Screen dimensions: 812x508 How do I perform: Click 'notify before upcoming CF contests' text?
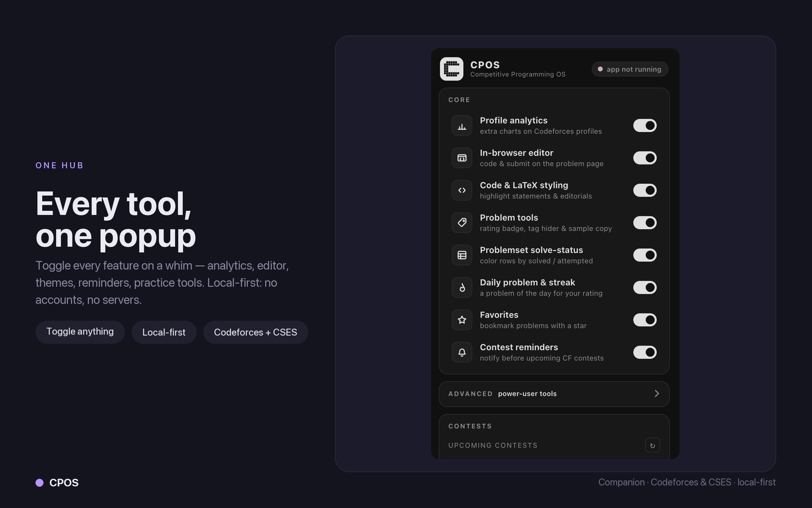tap(541, 358)
